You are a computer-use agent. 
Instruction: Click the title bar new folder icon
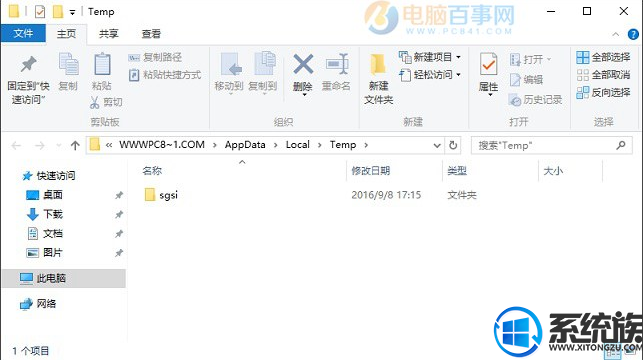58,11
